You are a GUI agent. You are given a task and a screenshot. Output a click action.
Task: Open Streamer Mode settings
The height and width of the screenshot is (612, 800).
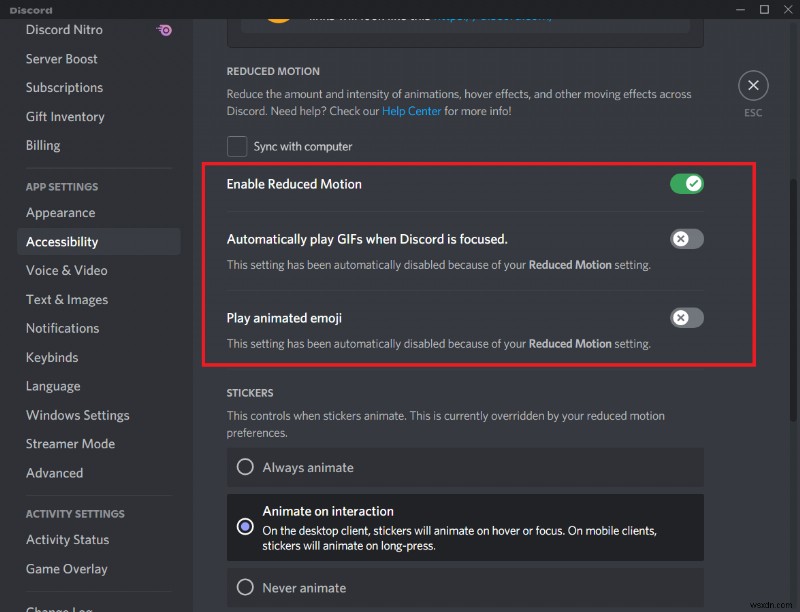pyautogui.click(x=70, y=443)
